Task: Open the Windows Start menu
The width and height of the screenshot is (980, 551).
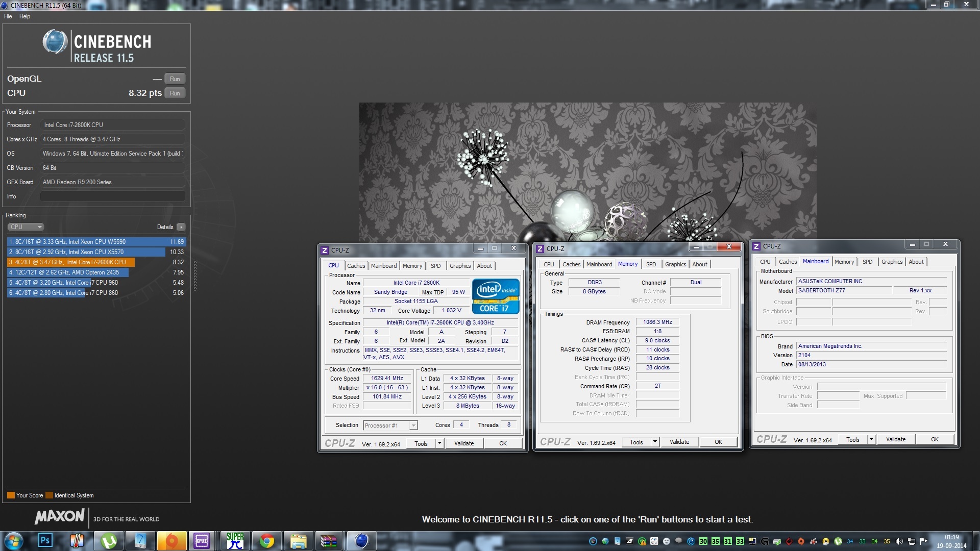Action: pyautogui.click(x=13, y=541)
